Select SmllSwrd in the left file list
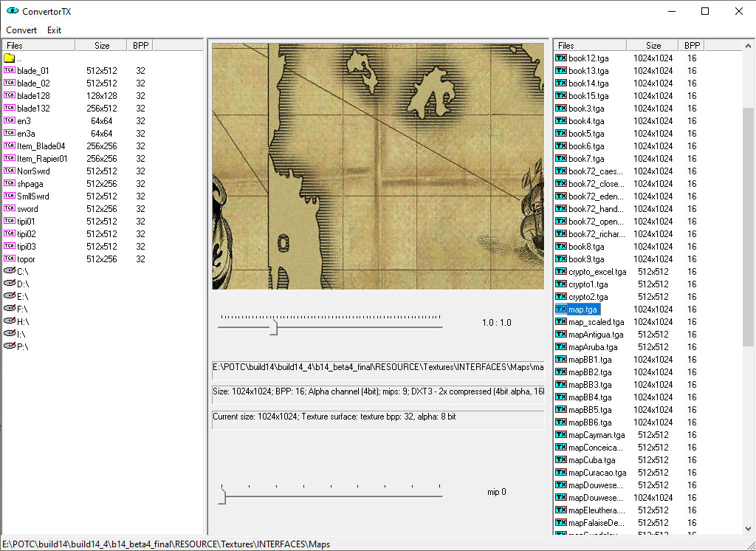756x551 pixels. (33, 196)
